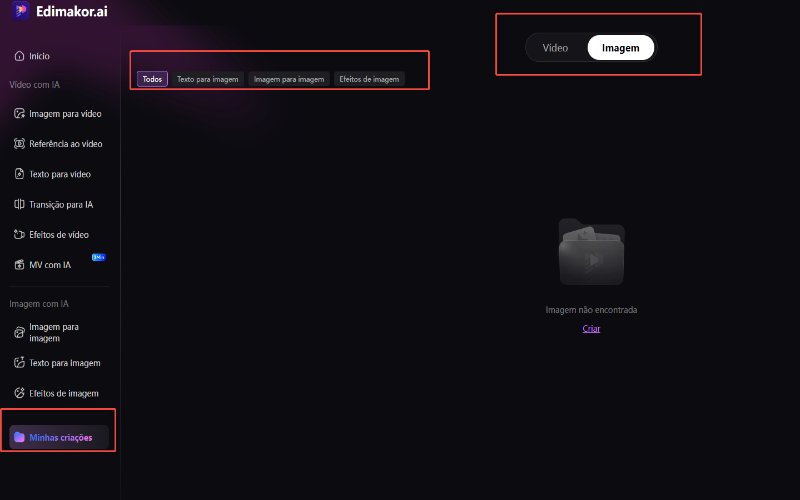
Task: Click the Criar link
Action: (591, 329)
